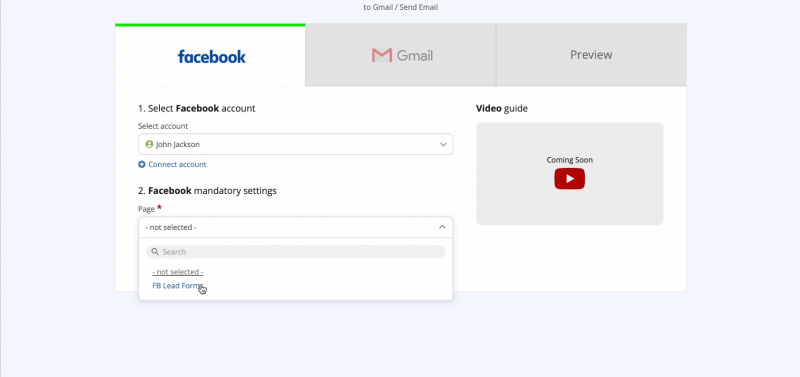Click the magnifier icon in Search field
The width and height of the screenshot is (800, 377).
(155, 252)
